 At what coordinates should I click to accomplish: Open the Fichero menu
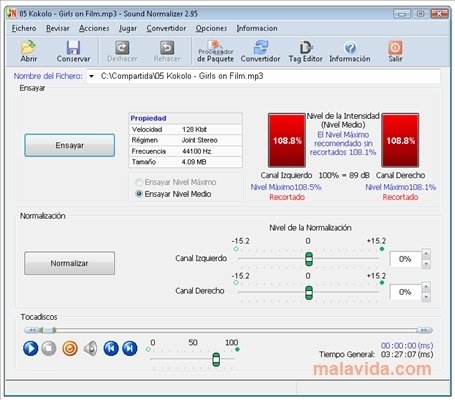24,28
